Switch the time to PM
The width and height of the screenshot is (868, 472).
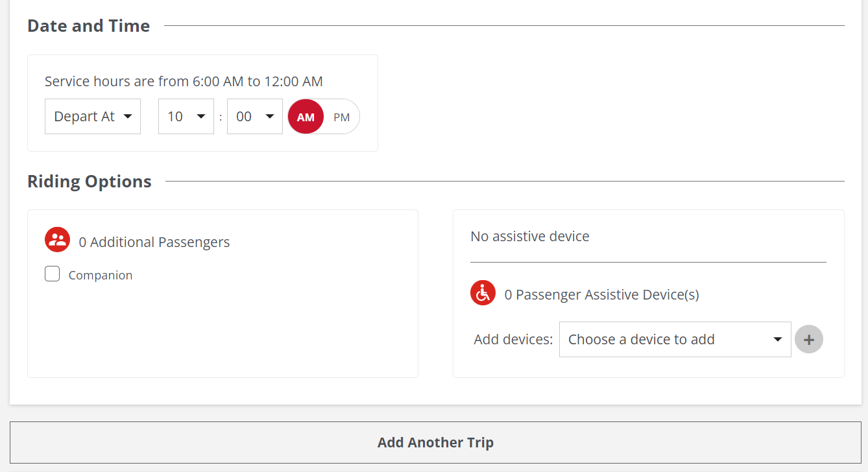pyautogui.click(x=341, y=117)
